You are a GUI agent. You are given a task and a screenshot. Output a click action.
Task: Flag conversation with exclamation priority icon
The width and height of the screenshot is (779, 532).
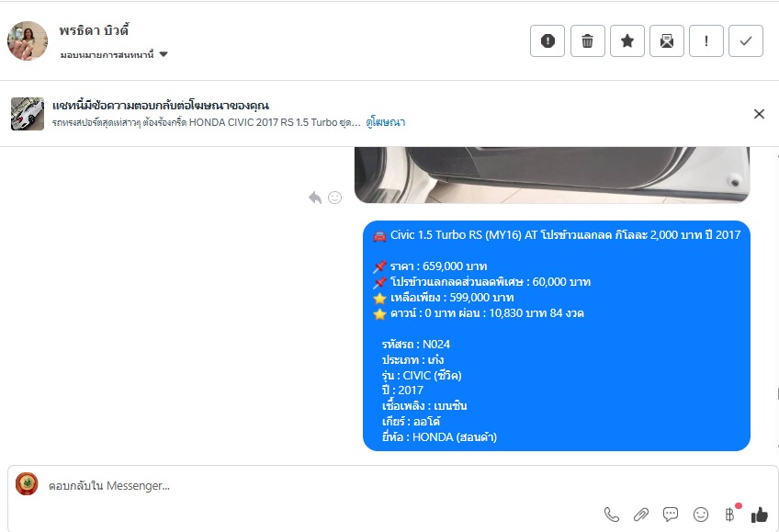pyautogui.click(x=706, y=40)
